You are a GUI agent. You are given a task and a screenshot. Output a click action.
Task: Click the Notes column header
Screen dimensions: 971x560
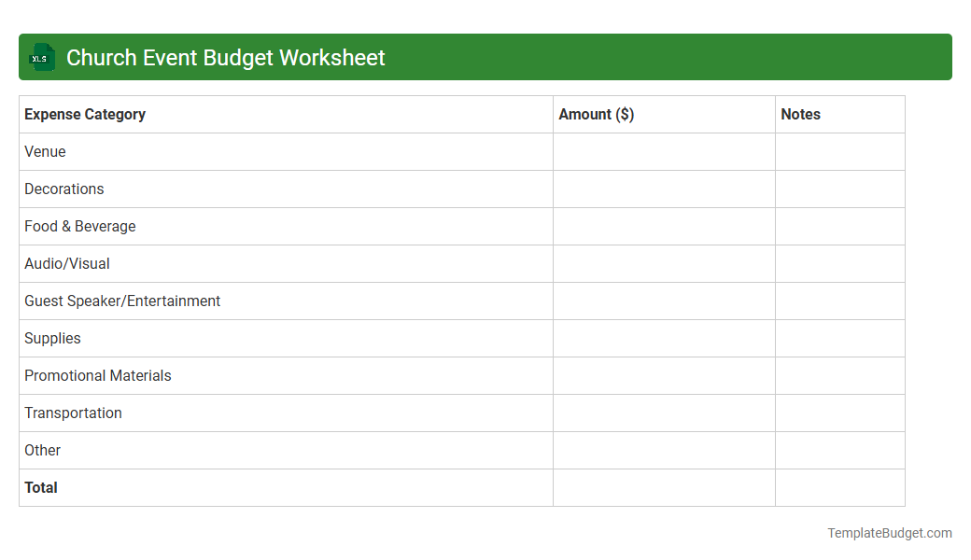point(800,114)
